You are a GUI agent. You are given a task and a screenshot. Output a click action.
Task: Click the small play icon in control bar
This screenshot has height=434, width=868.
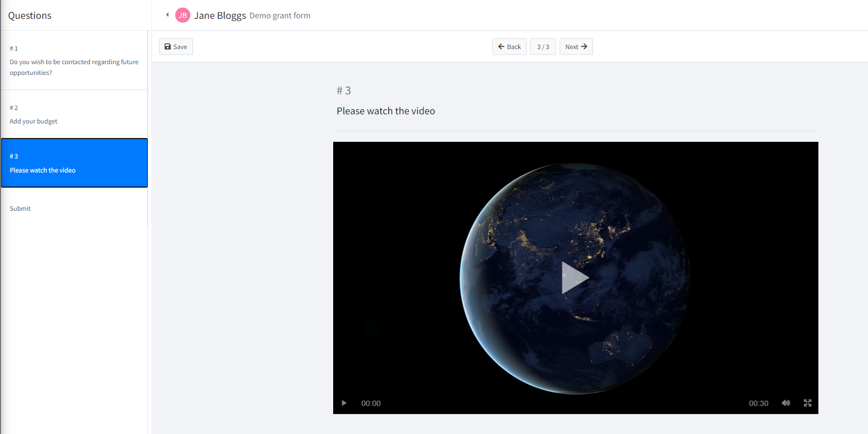pos(344,403)
